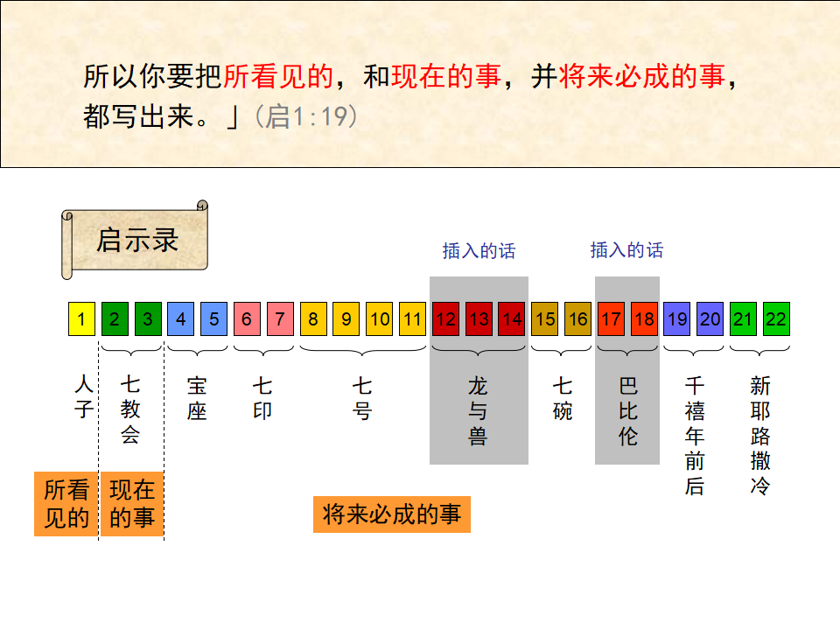Select the tan box numbered 16
The width and height of the screenshot is (840, 630).
(x=577, y=319)
